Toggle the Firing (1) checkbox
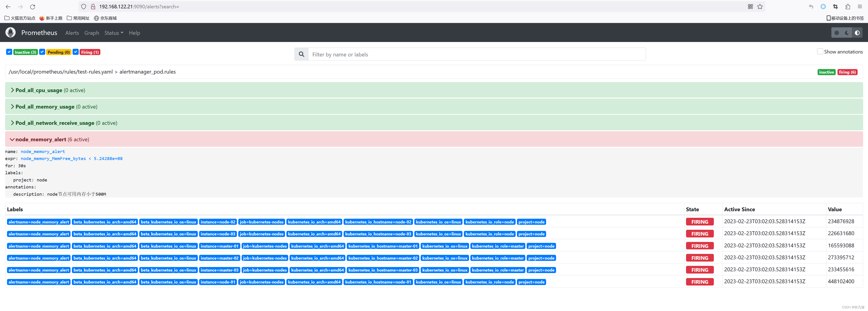This screenshot has height=311, width=868. click(x=75, y=52)
